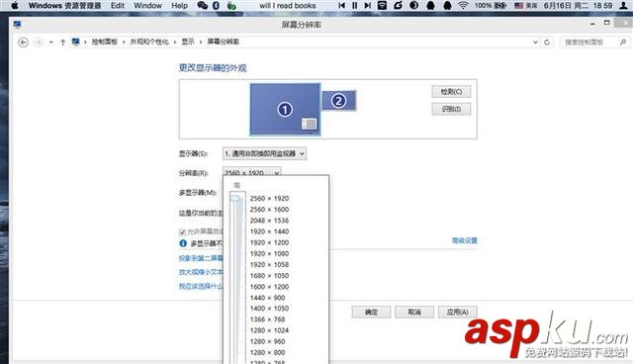
Task: Pause the playing track in menu bar
Action: (354, 6)
